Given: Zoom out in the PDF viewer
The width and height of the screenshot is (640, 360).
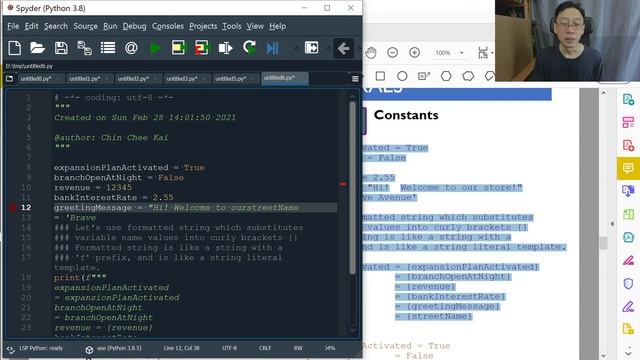Looking at the screenshot, I should 392,53.
